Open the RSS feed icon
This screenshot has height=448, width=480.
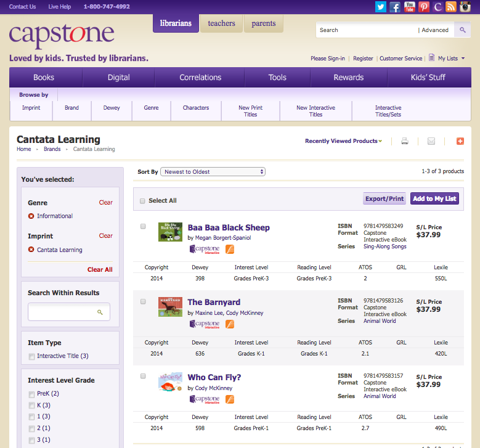(x=451, y=6)
